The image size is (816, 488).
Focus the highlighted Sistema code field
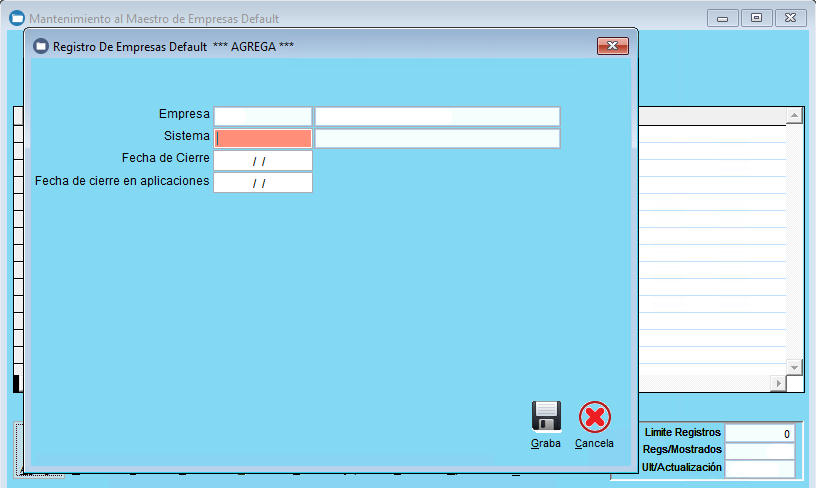pos(263,139)
